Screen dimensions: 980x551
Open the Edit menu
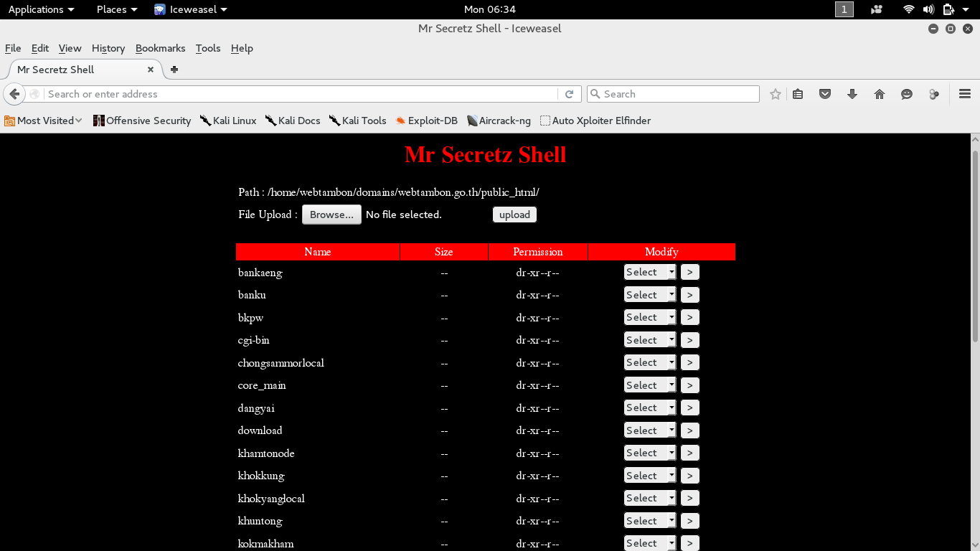[40, 48]
